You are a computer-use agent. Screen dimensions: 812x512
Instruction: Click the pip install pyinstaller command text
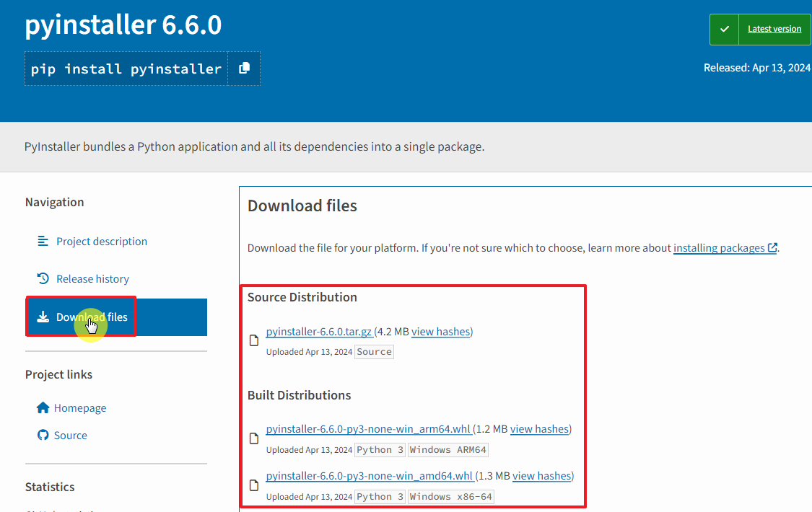coord(126,69)
